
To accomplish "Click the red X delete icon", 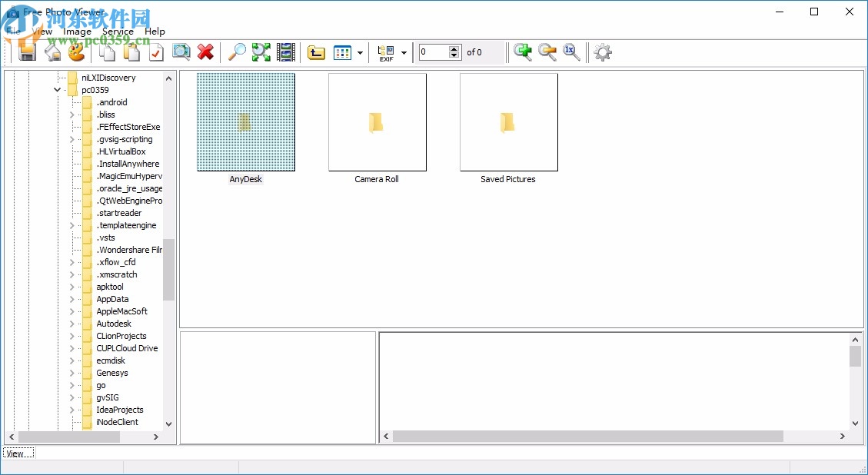I will (205, 52).
